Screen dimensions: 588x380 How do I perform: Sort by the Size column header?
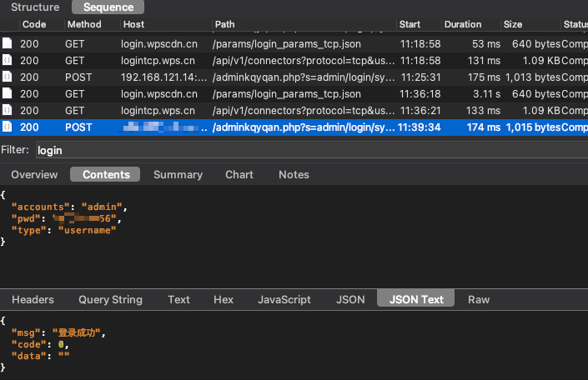coord(513,24)
